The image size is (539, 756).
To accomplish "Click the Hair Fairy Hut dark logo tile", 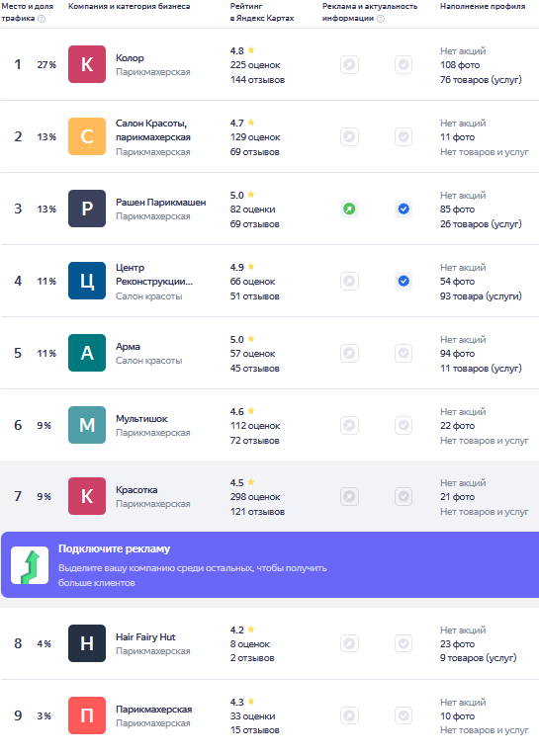I will tap(87, 643).
